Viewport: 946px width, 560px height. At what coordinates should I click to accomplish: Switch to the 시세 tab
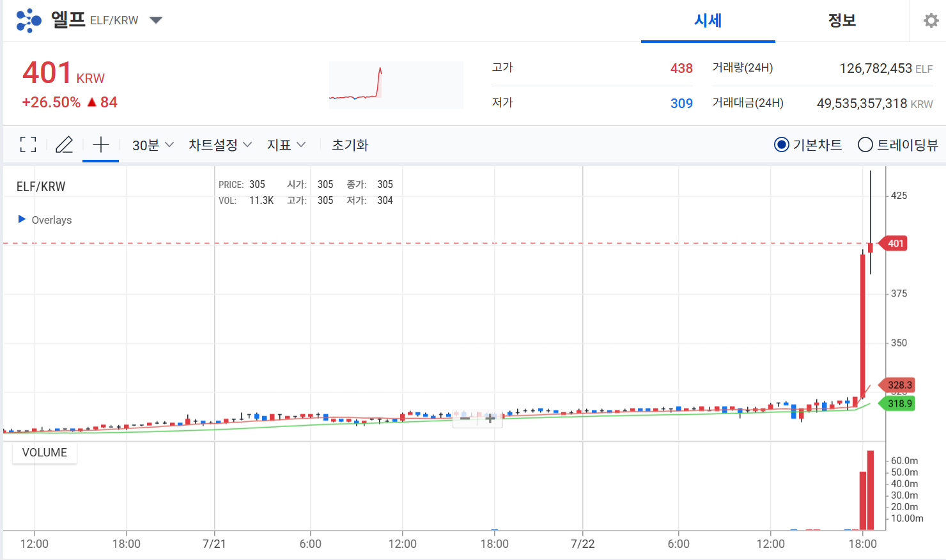pyautogui.click(x=708, y=20)
